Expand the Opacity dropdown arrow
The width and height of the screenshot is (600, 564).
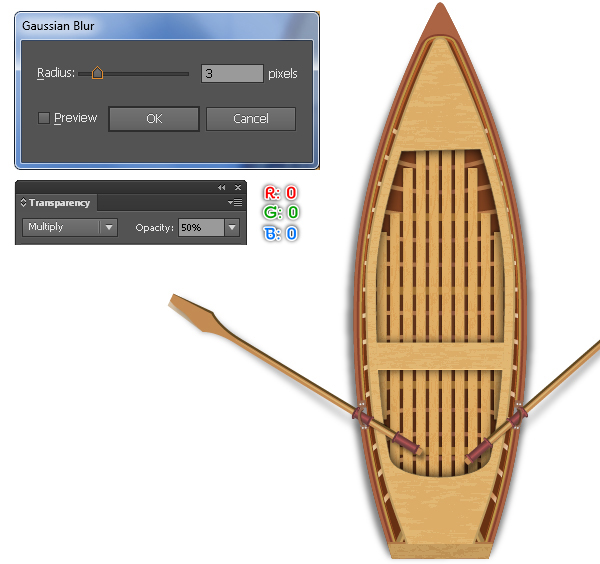click(x=232, y=227)
